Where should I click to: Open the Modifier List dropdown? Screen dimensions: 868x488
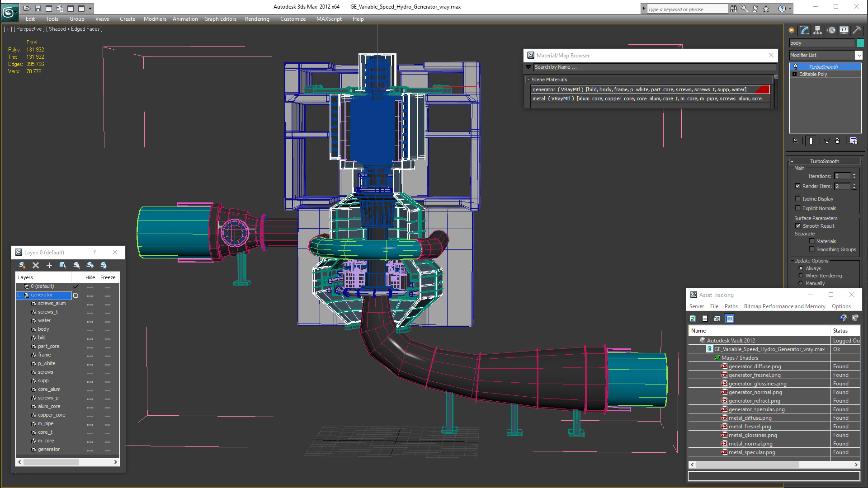[859, 55]
